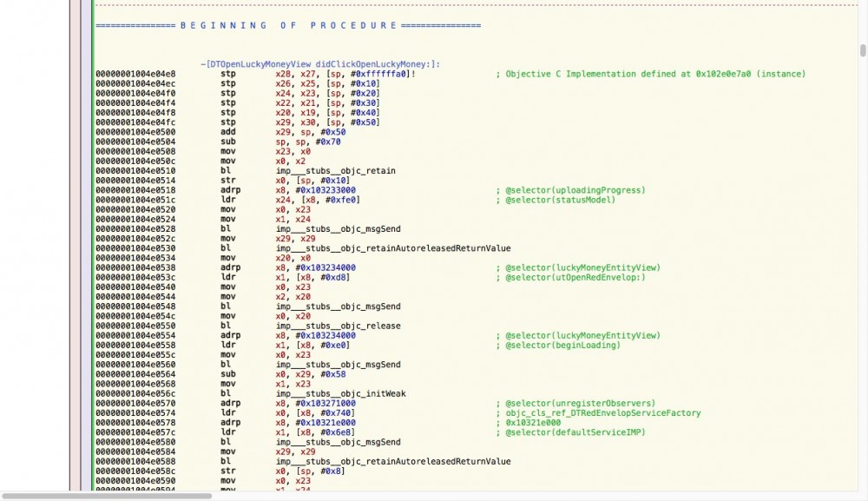Click the @selector(defaultServiceIMP) comment
This screenshot has width=868, height=501.
click(x=570, y=432)
